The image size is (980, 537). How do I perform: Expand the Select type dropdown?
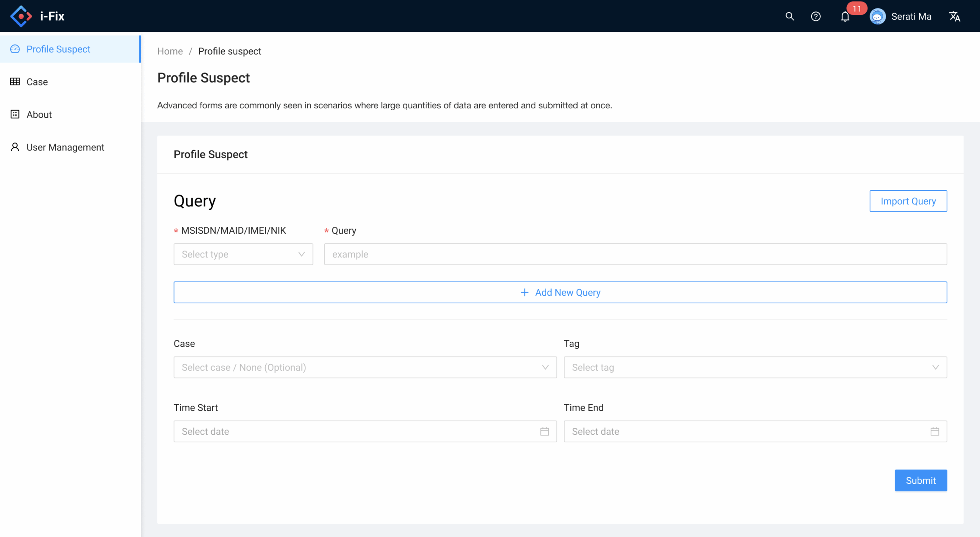[243, 254]
